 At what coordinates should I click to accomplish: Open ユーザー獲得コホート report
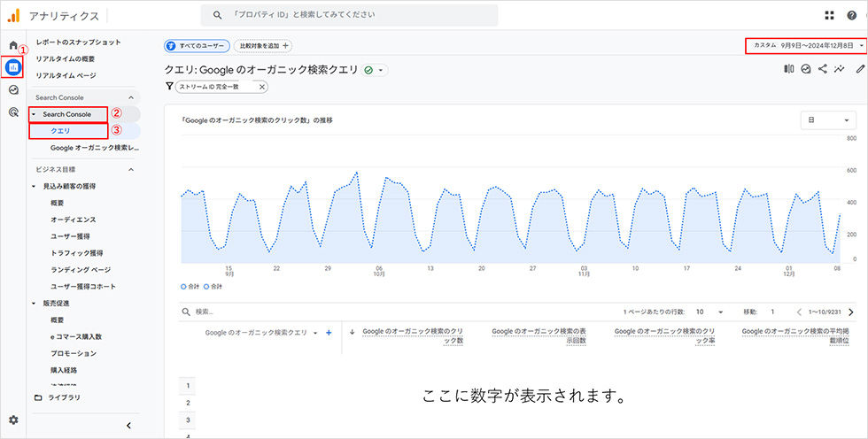(x=83, y=287)
